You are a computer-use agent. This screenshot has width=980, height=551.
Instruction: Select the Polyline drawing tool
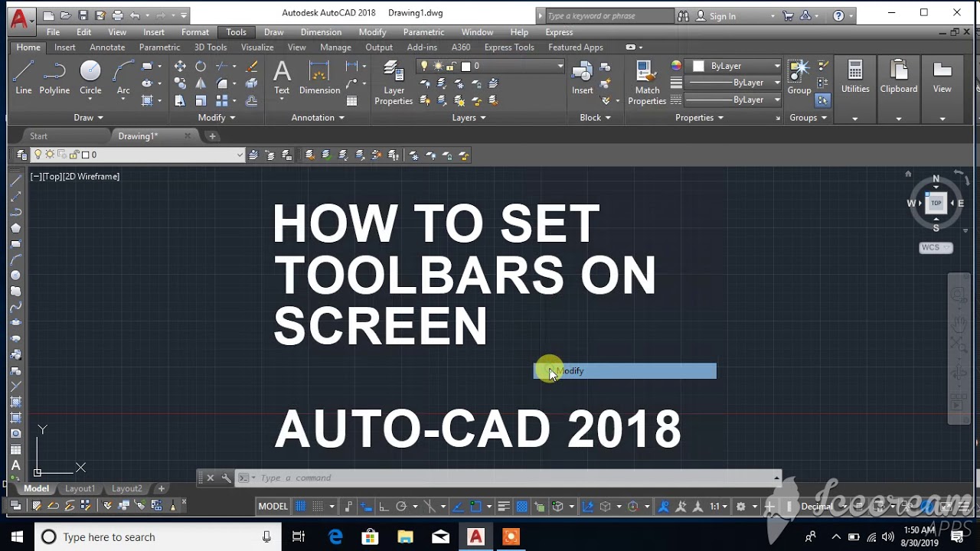(x=54, y=79)
